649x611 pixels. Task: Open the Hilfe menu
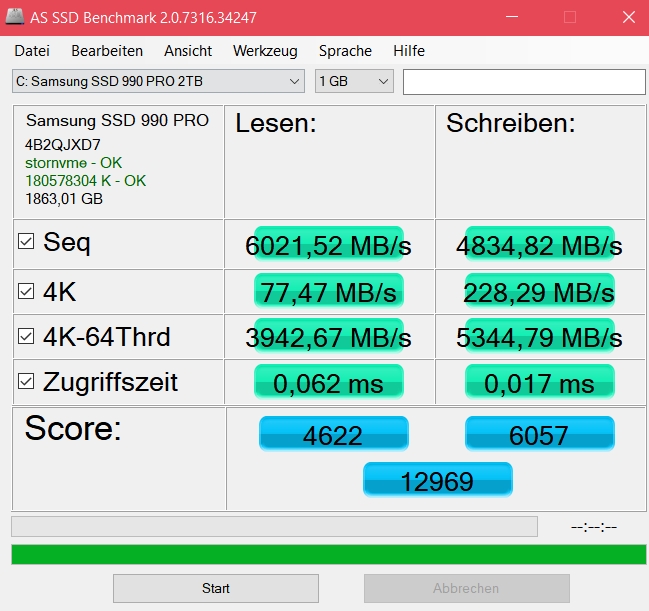[409, 51]
